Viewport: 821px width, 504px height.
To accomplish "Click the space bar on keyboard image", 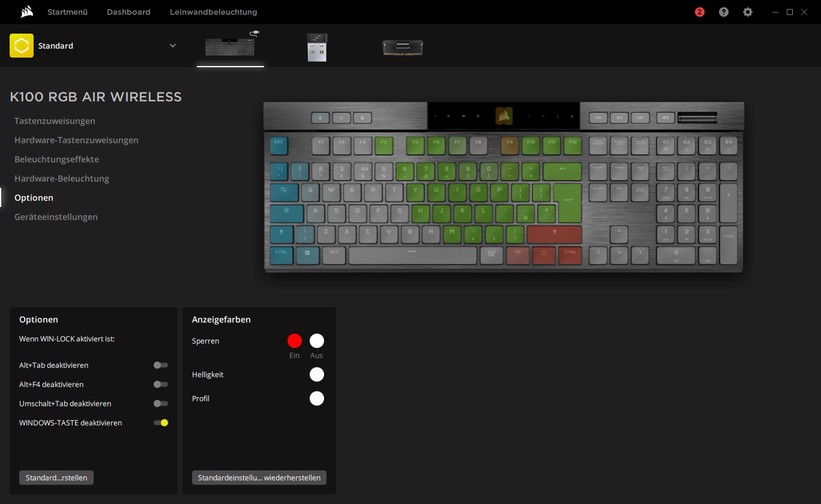I will coord(412,255).
